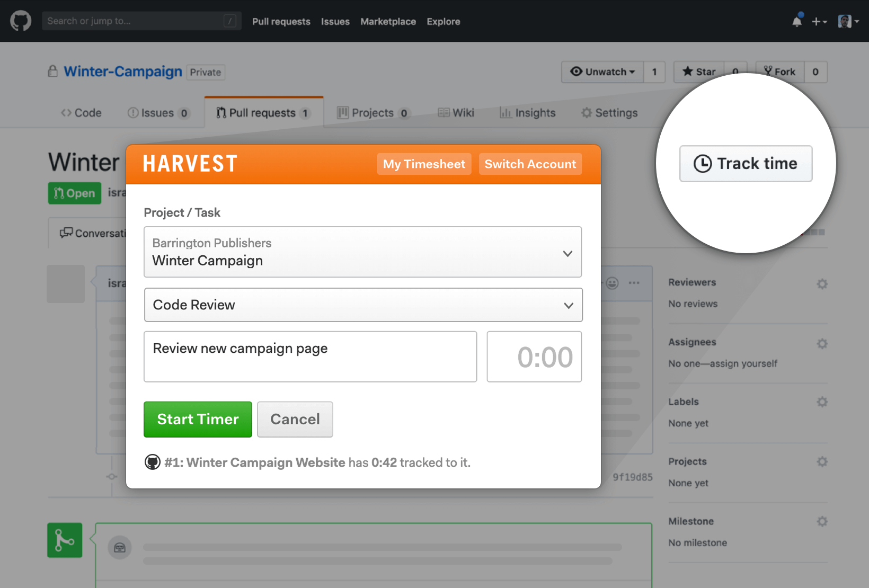Fork the repository
Screen dimensions: 869x588
click(x=780, y=72)
